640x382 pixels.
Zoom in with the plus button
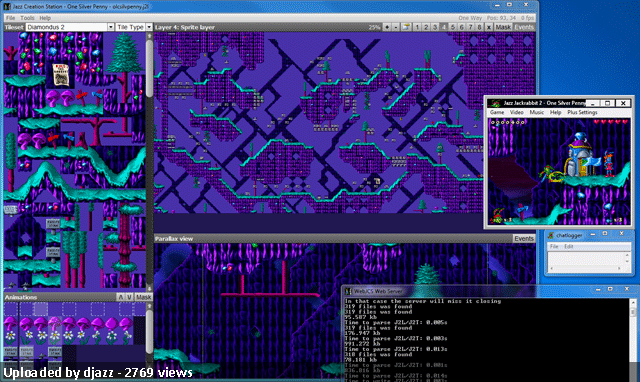coord(387,27)
